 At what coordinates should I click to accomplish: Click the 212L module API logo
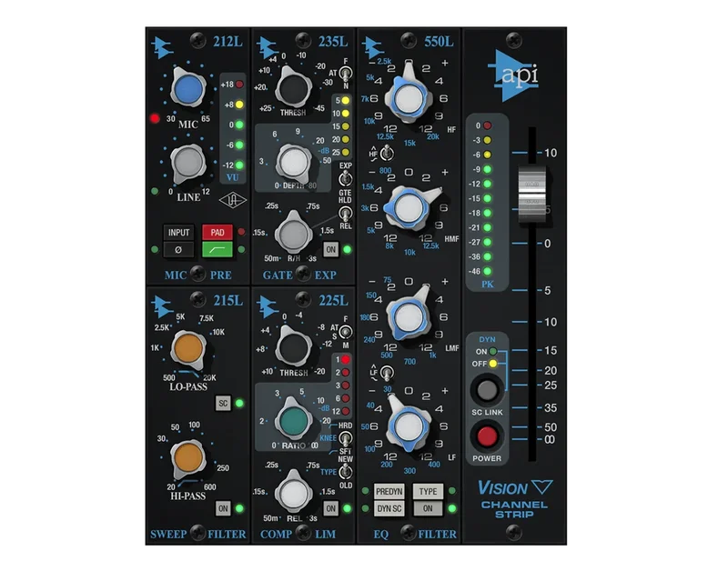click(163, 47)
